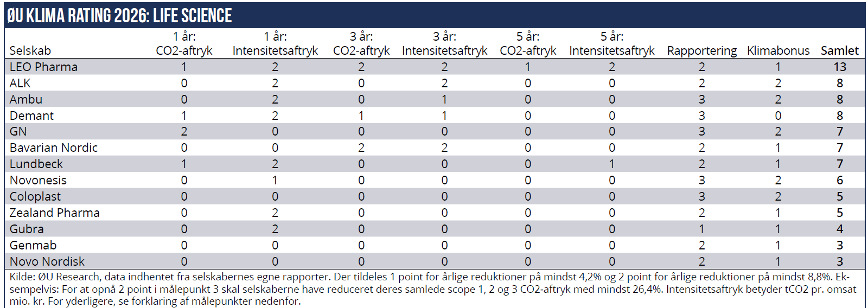Click the Samlet column header
The width and height of the screenshot is (868, 308).
coord(839,50)
